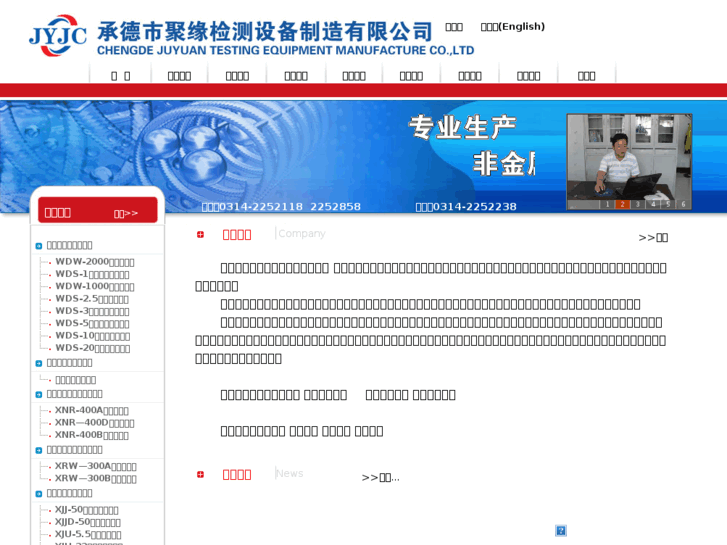Image resolution: width=727 pixels, height=545 pixels.
Task: Open the XJJD-50 product link
Action: point(88,522)
